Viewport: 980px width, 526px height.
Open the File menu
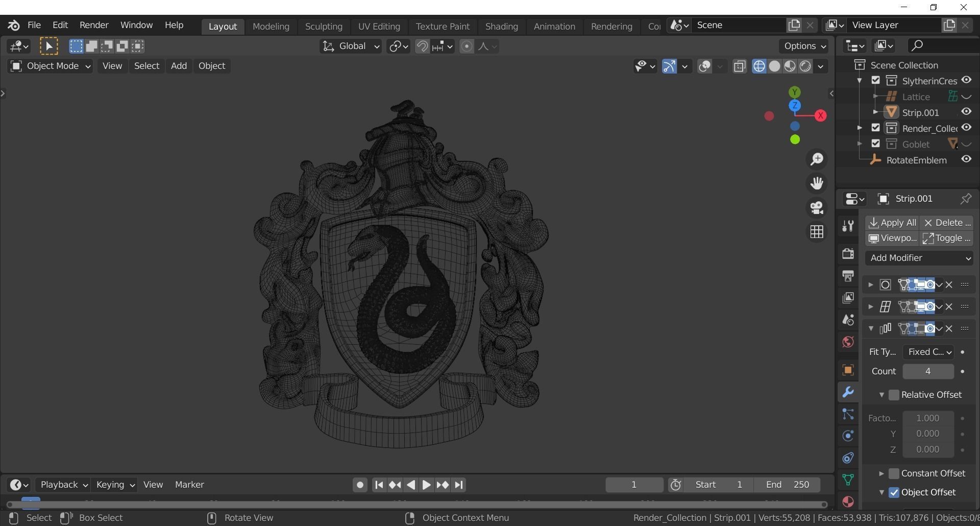[x=34, y=25]
